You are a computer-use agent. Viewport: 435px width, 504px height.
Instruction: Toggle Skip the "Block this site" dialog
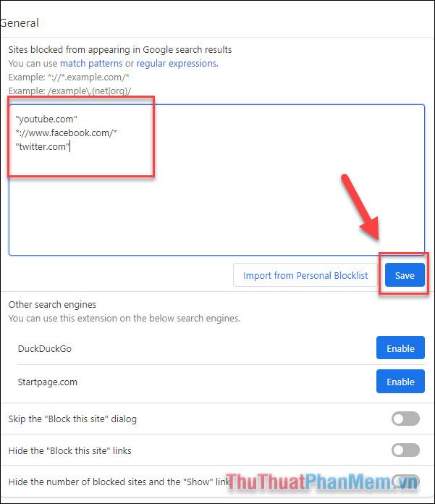coord(405,419)
